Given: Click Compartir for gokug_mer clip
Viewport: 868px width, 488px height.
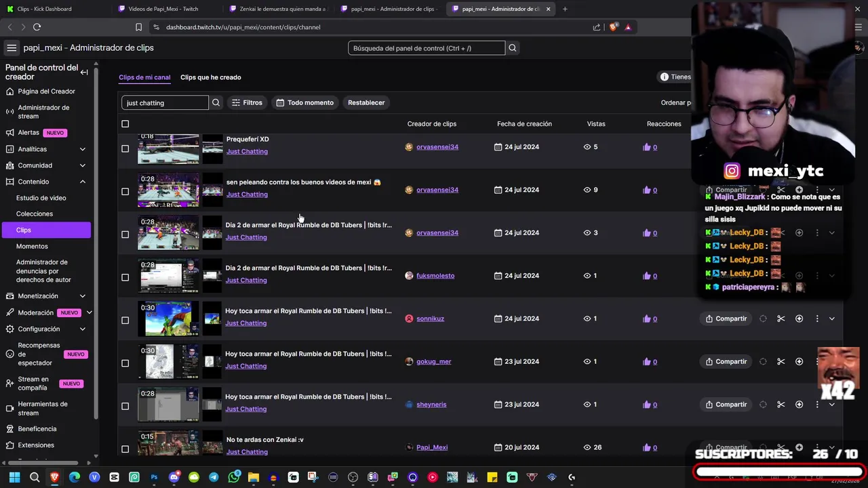Looking at the screenshot, I should click(726, 361).
